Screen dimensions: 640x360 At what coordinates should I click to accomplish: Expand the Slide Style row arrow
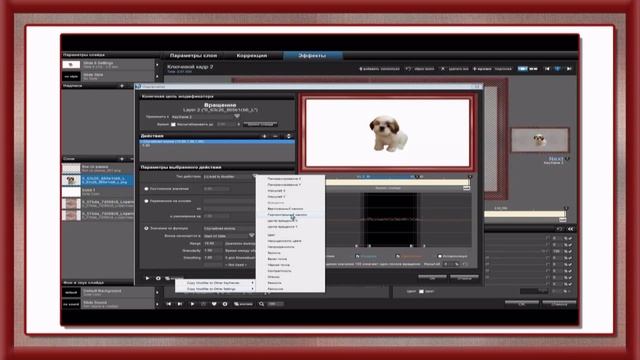pyautogui.click(x=158, y=76)
